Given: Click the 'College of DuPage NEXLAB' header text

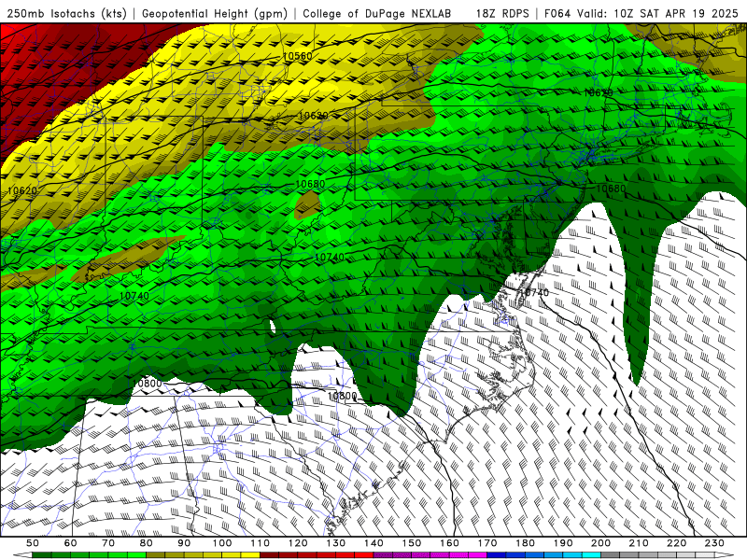Looking at the screenshot, I should tap(376, 13).
